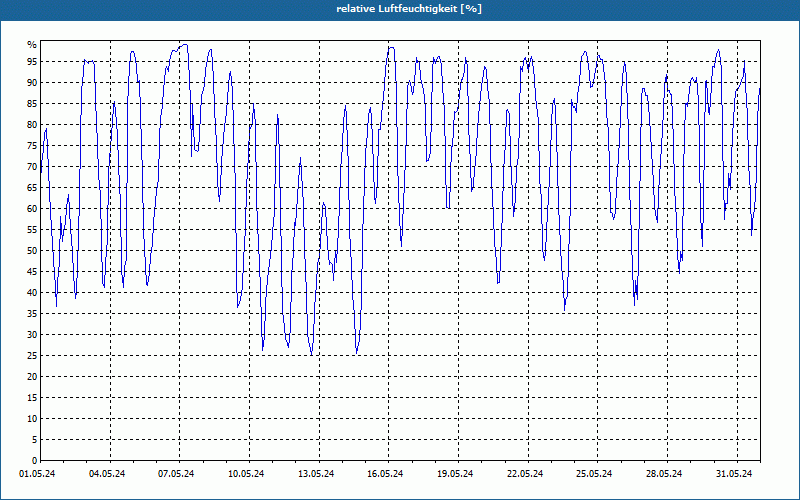This screenshot has height=500, width=800.
Task: Click the y-axis value 40
Action: (x=32, y=293)
